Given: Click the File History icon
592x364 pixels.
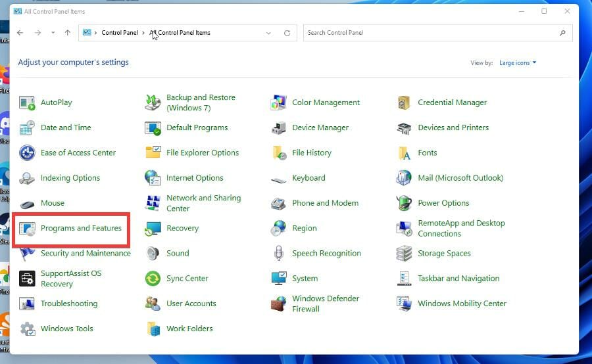Looking at the screenshot, I should point(279,153).
